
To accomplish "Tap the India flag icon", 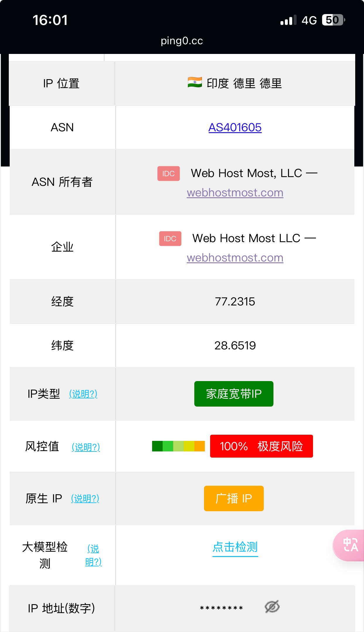I will pyautogui.click(x=195, y=82).
